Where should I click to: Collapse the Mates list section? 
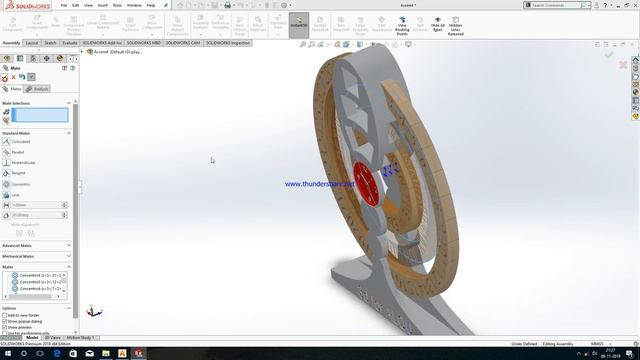pos(69,267)
